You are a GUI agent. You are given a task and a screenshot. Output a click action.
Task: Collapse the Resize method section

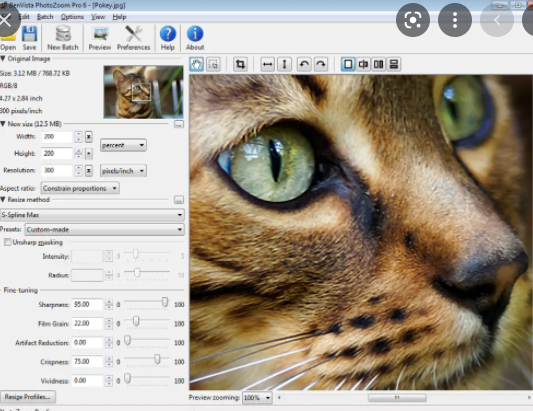pyautogui.click(x=3, y=200)
